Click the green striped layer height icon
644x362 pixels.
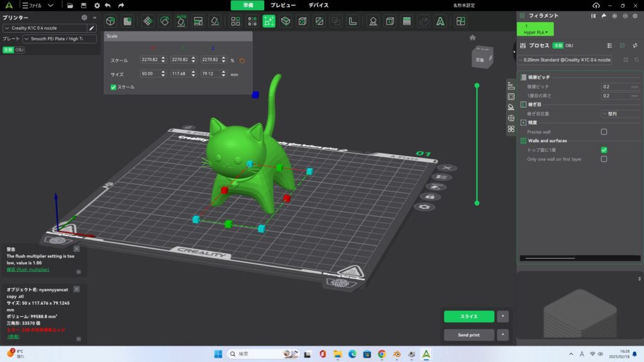tap(407, 21)
